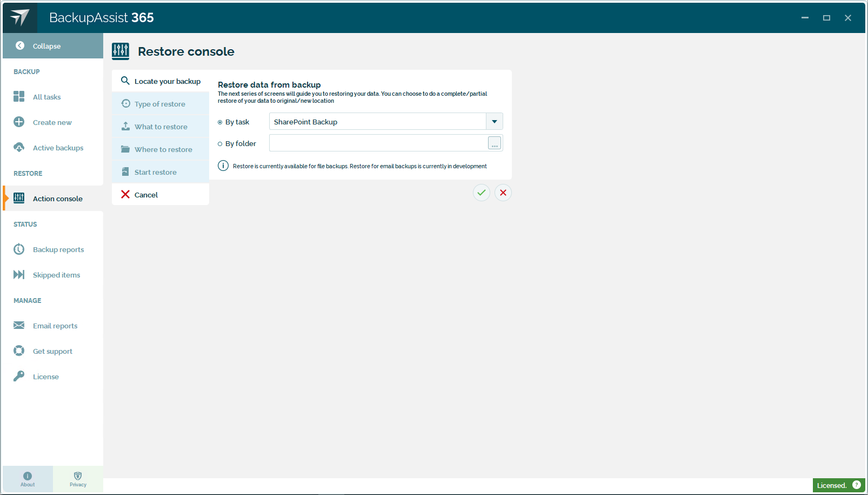Select the By task radio button
This screenshot has width=868, height=495.
click(220, 122)
